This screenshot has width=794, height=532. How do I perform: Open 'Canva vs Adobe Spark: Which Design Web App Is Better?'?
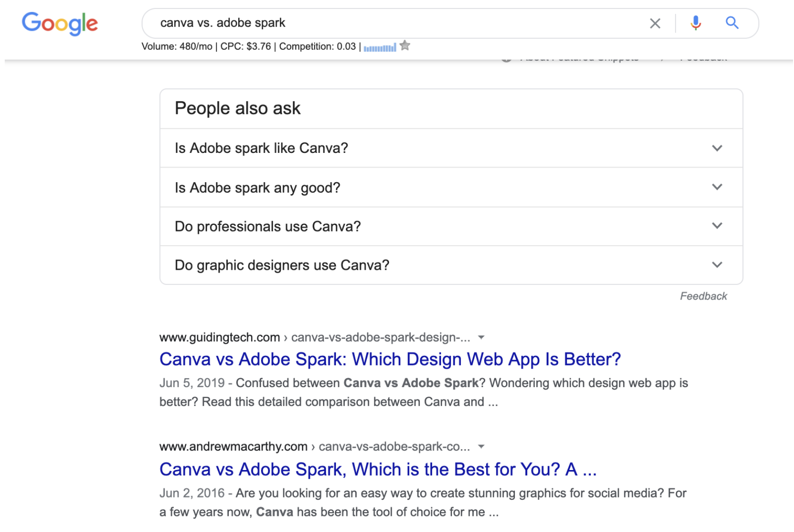389,359
